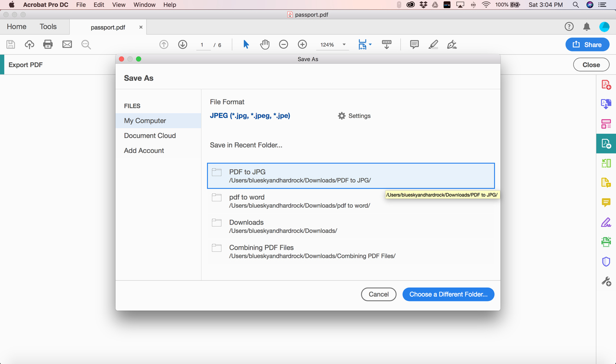Click the Save file toolbar icon
616x364 pixels.
pyautogui.click(x=11, y=45)
